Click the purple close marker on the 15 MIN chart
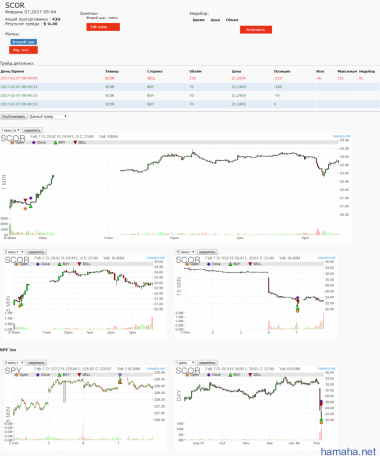This screenshot has width=380, height=456. tap(298, 298)
